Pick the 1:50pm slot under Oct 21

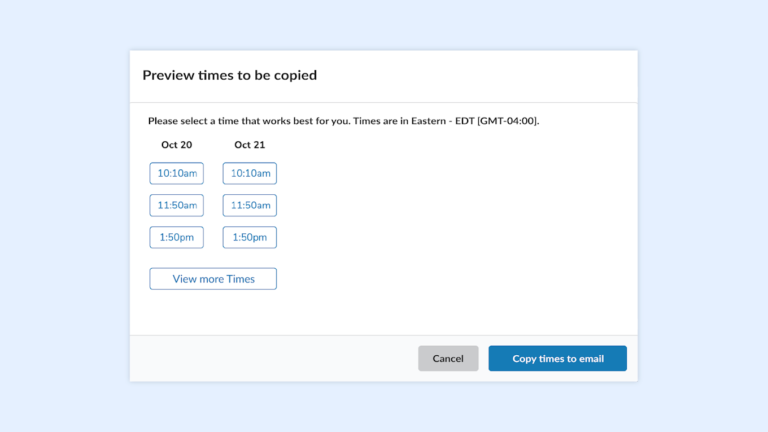click(250, 237)
